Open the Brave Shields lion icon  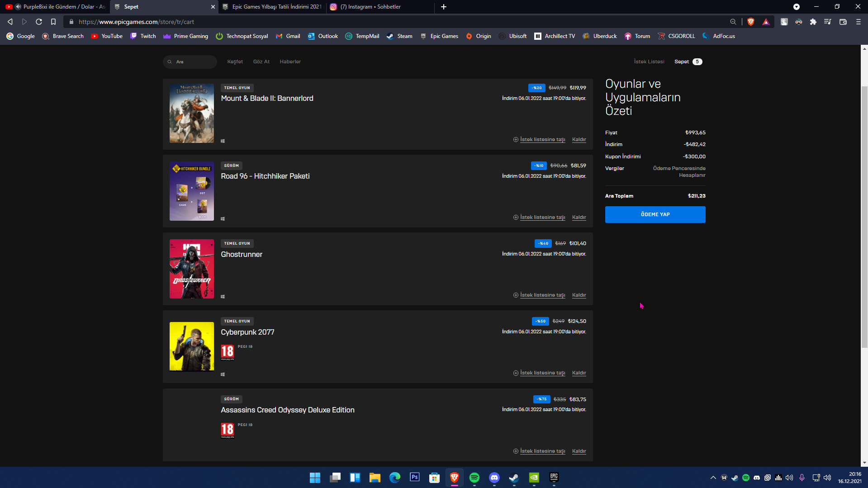[751, 22]
